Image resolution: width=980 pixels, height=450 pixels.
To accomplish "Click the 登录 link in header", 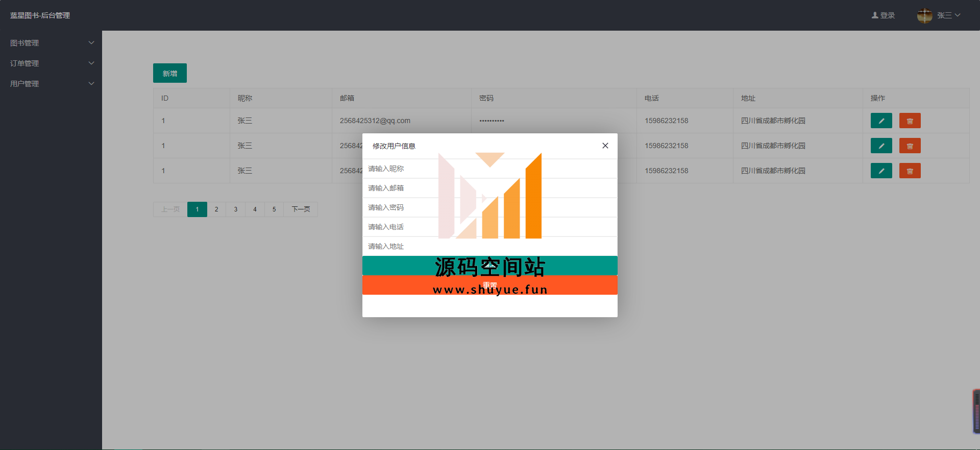I will click(x=883, y=15).
